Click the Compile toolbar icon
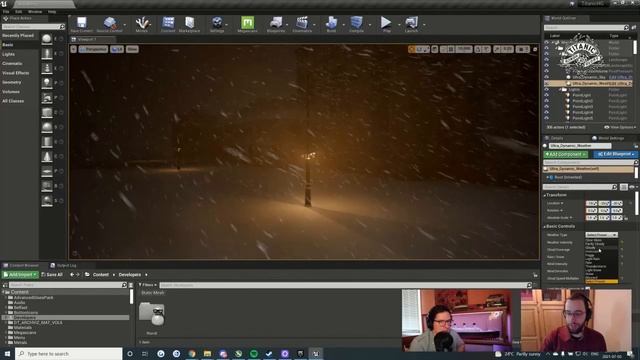This screenshot has height=360, width=640. coord(356,24)
